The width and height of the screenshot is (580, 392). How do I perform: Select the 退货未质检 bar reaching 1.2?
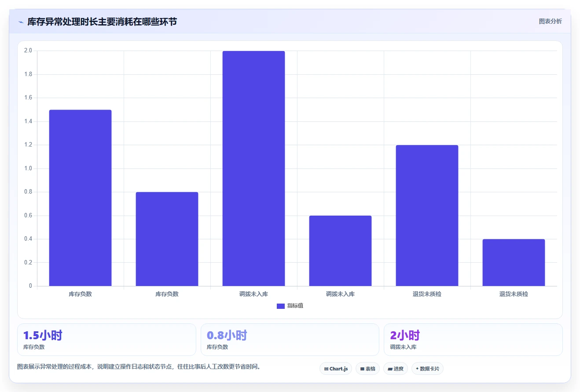[x=427, y=216]
